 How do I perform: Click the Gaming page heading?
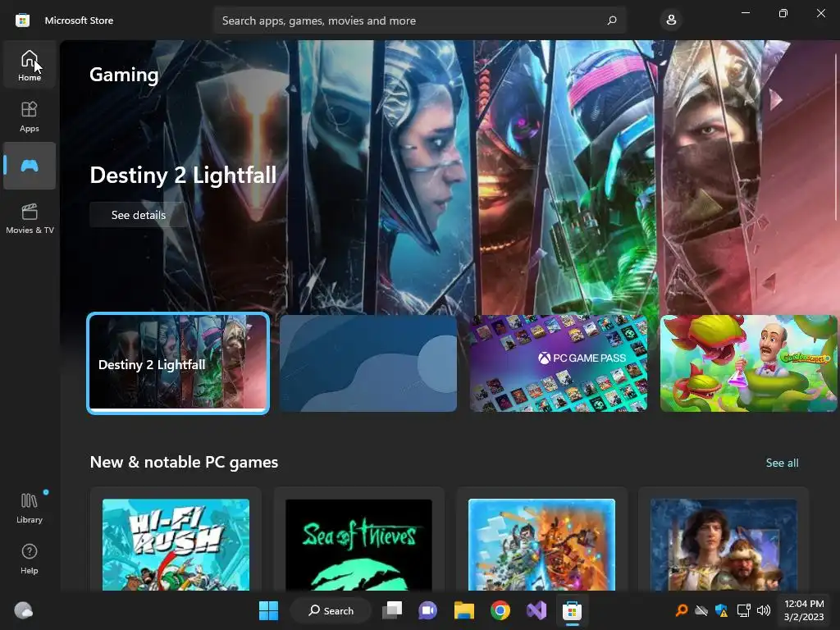click(124, 75)
